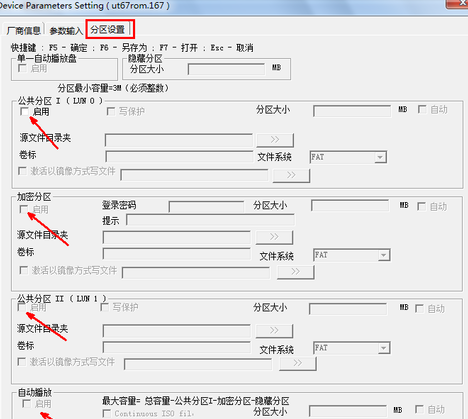
Task: Click 卷标 field in 公共分区 I
Action: pyautogui.click(x=179, y=156)
